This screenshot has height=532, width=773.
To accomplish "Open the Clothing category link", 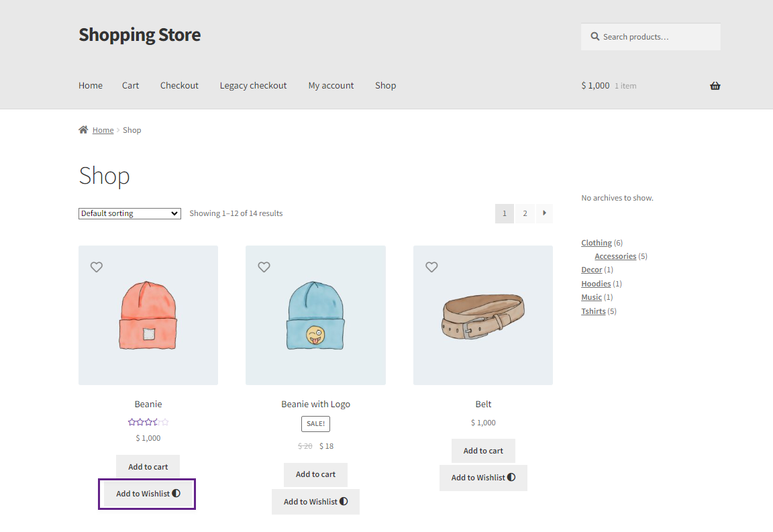I will pos(597,243).
